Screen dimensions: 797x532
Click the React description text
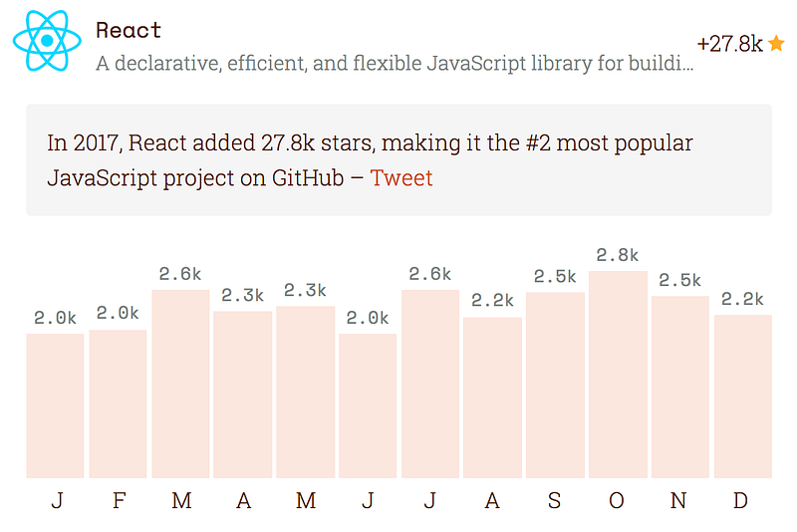pos(395,64)
